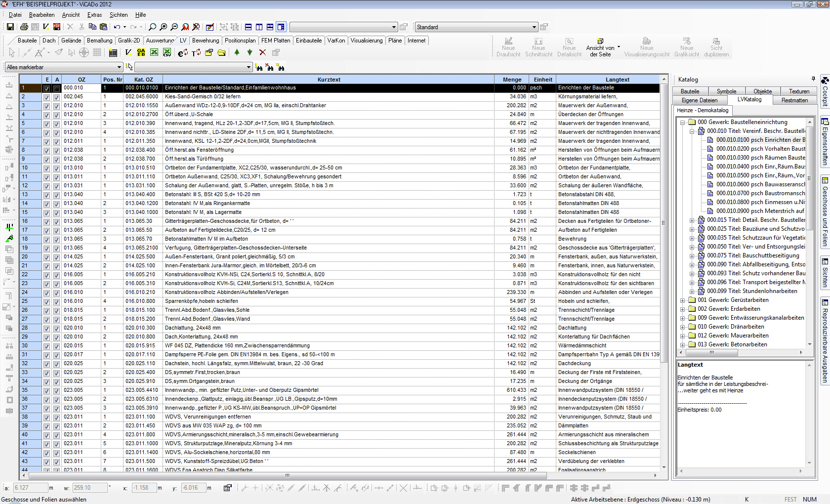The width and height of the screenshot is (830, 504).
Task: Select tree item '000.010.0200 psch Vorhalten Baust'
Action: point(760,149)
